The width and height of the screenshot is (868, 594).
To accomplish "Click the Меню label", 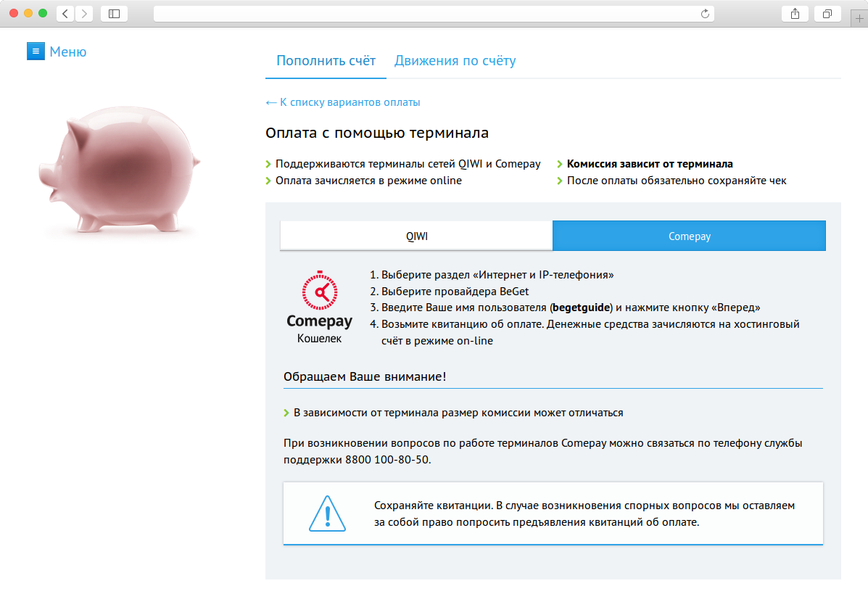I will pos(68,51).
